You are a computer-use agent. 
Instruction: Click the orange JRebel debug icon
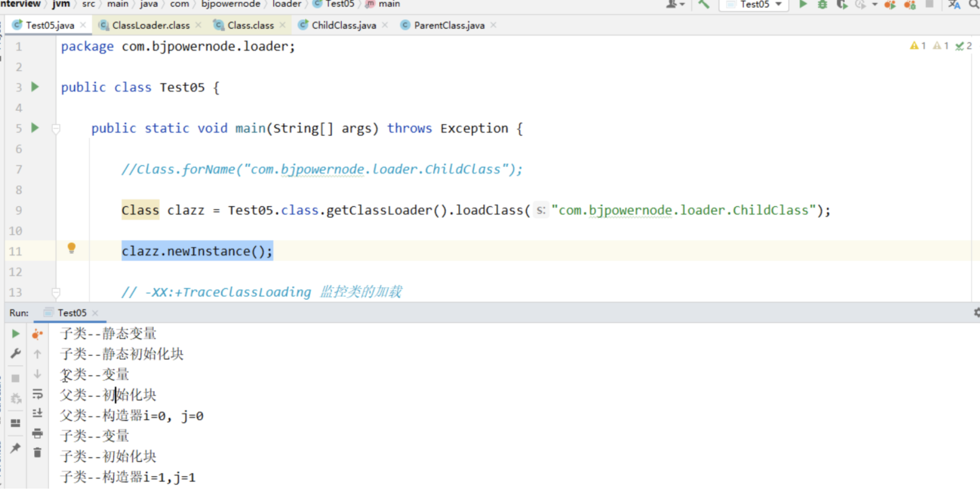910,4
